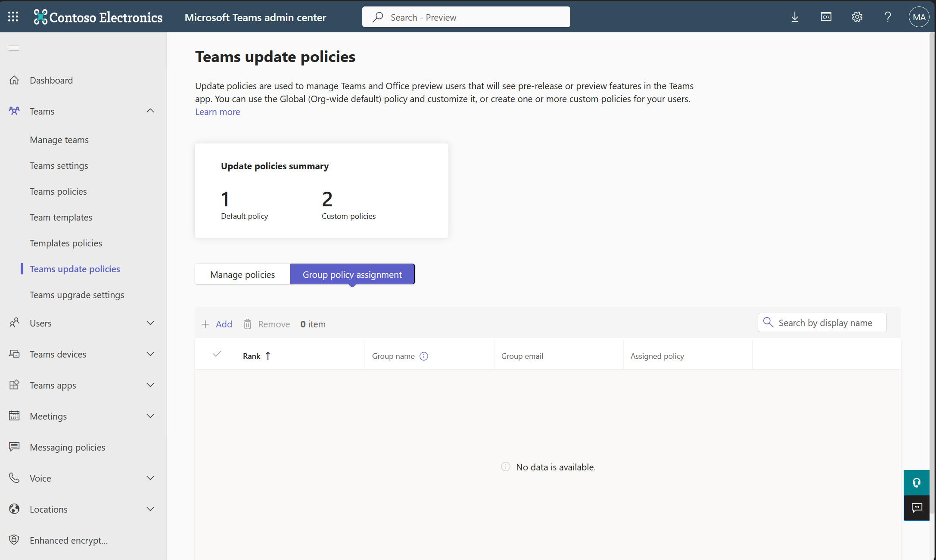The height and width of the screenshot is (560, 936).
Task: Open the app launcher waffle icon
Action: pyautogui.click(x=13, y=17)
